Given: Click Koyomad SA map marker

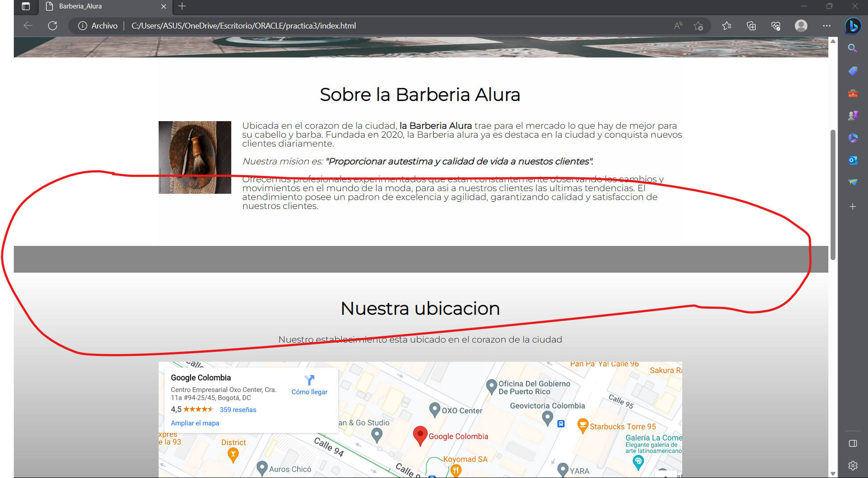Looking at the screenshot, I should pyautogui.click(x=455, y=470).
